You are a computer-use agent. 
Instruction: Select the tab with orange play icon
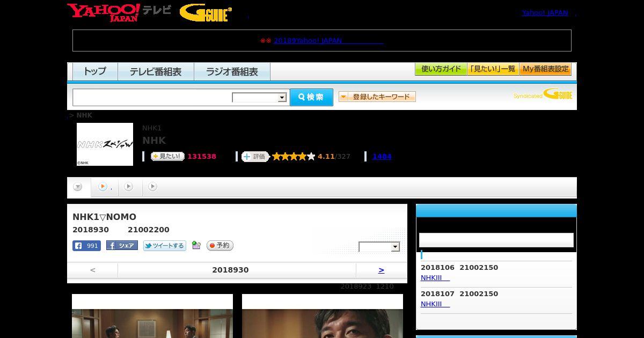coord(104,187)
